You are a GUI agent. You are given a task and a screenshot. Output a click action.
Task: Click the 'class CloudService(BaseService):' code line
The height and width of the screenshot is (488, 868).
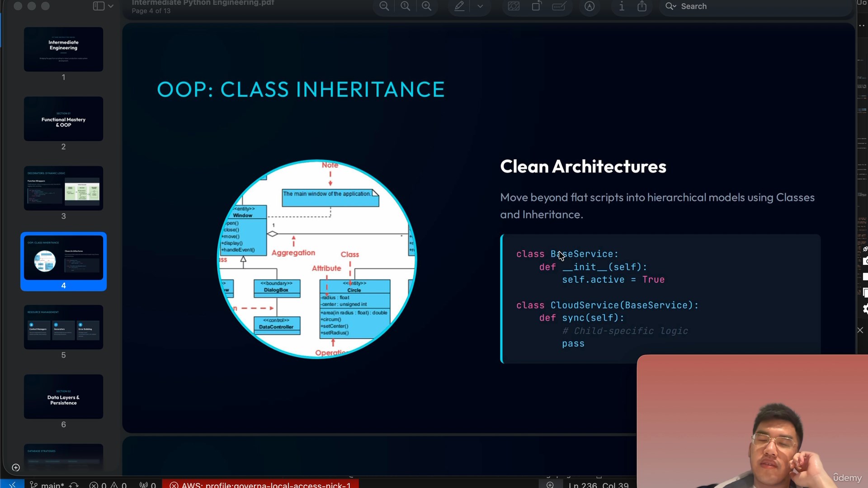[x=607, y=305]
